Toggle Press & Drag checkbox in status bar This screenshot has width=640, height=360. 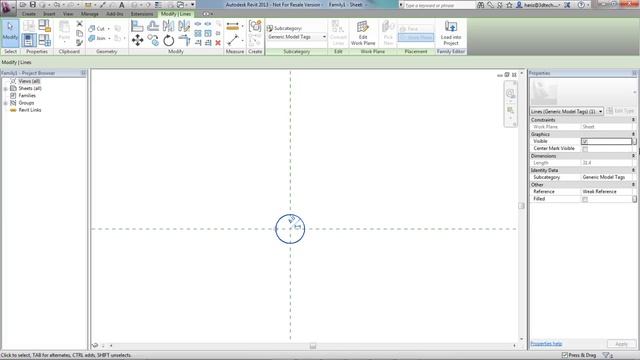tap(565, 355)
